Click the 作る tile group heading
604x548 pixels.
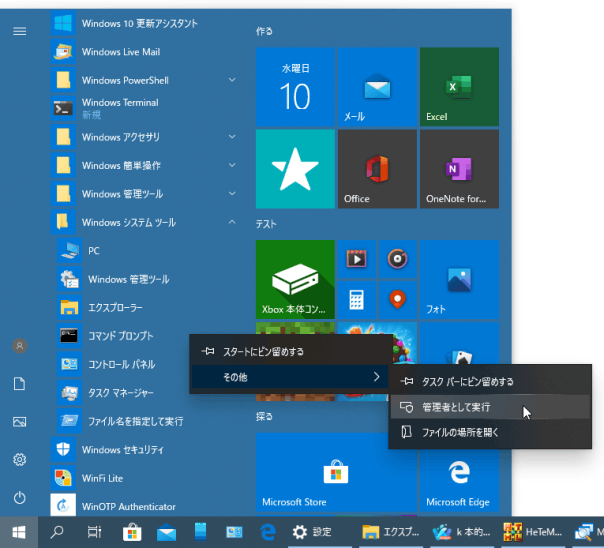(x=264, y=31)
